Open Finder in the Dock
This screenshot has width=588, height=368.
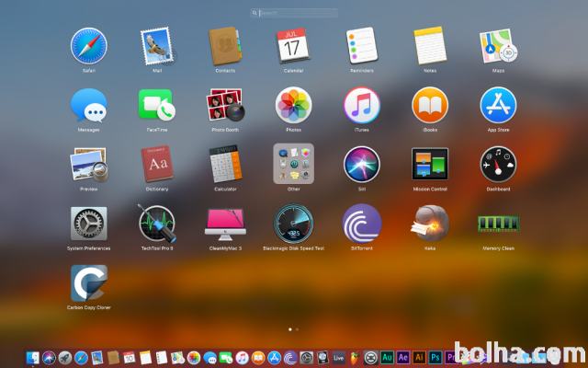[34, 357]
